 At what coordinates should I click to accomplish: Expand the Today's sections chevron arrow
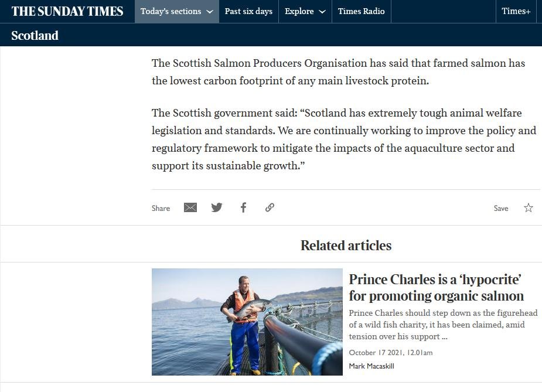tap(209, 11)
